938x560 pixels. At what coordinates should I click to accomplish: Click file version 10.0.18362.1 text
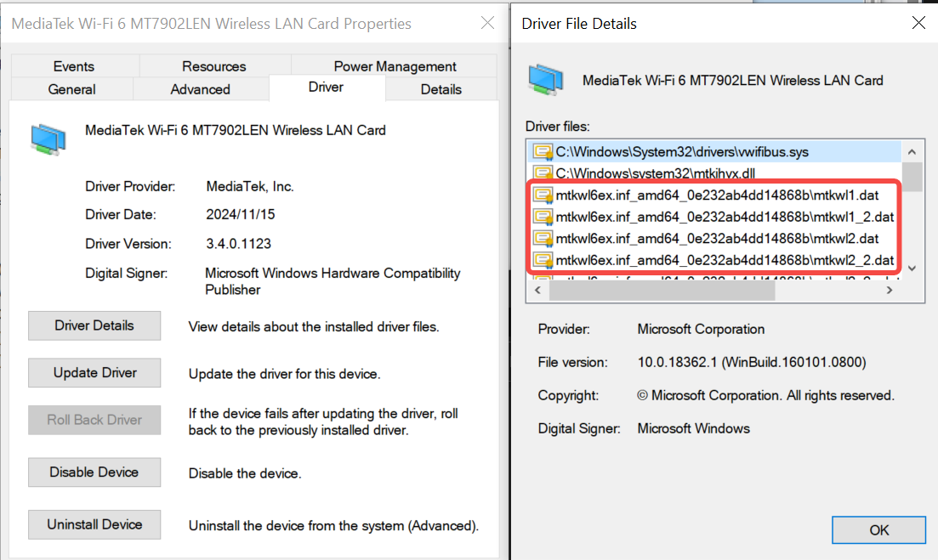point(752,362)
